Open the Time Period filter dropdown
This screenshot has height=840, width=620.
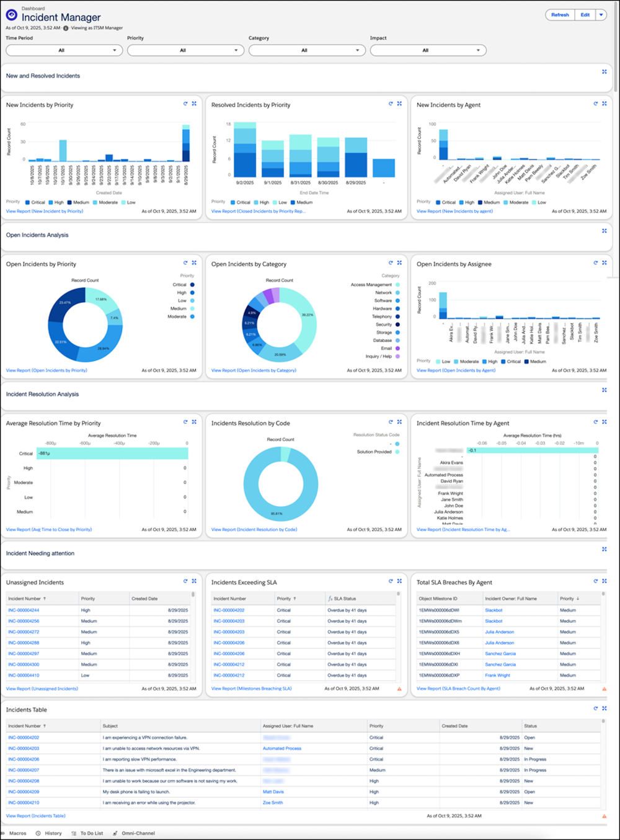pyautogui.click(x=63, y=50)
